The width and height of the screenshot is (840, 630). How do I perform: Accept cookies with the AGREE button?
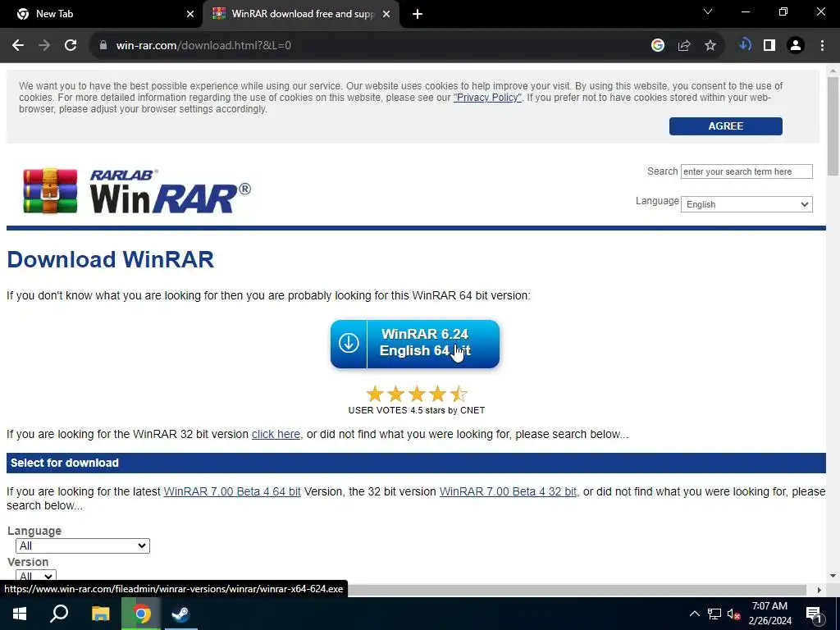[x=725, y=126]
